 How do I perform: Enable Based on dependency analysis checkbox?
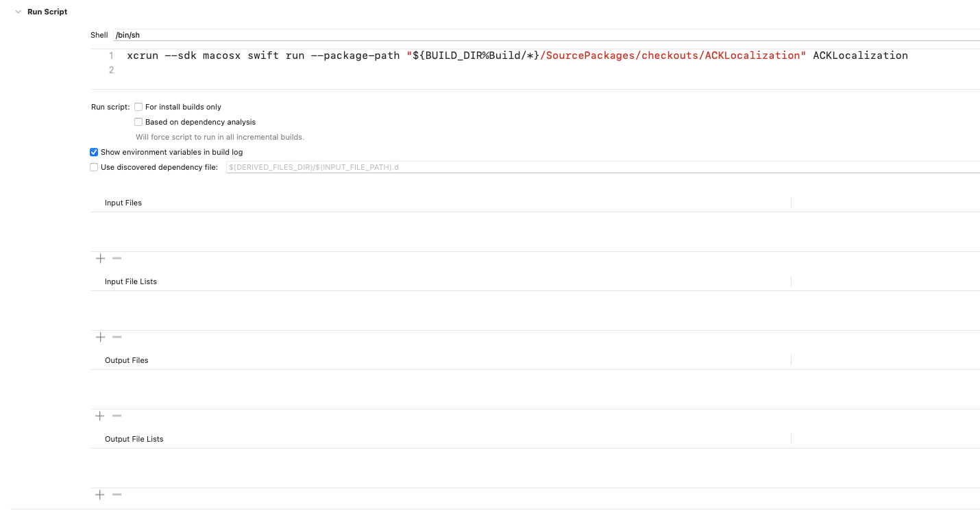click(138, 122)
